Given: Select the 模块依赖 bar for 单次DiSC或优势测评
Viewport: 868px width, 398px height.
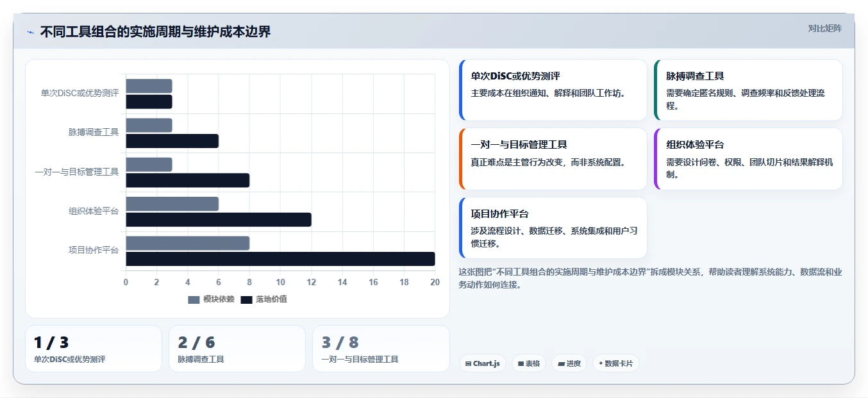Looking at the screenshot, I should point(149,86).
